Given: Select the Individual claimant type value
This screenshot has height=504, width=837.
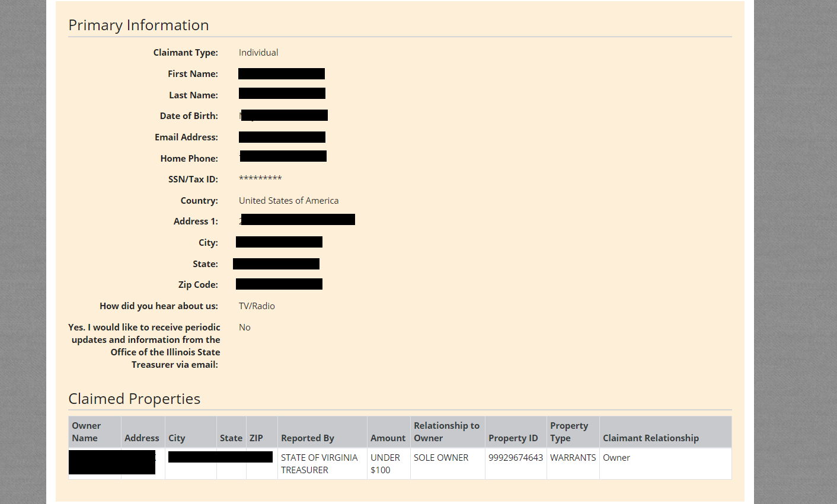Looking at the screenshot, I should pos(258,52).
